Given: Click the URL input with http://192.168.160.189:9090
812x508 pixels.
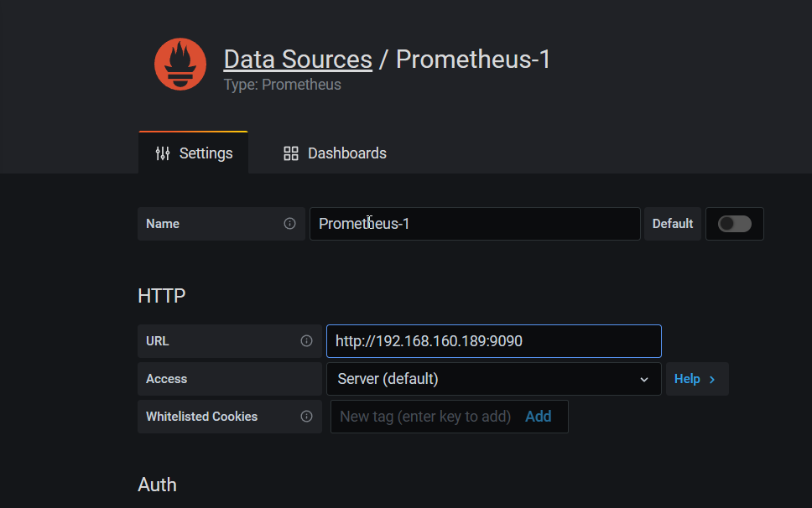Looking at the screenshot, I should pyautogui.click(x=493, y=341).
